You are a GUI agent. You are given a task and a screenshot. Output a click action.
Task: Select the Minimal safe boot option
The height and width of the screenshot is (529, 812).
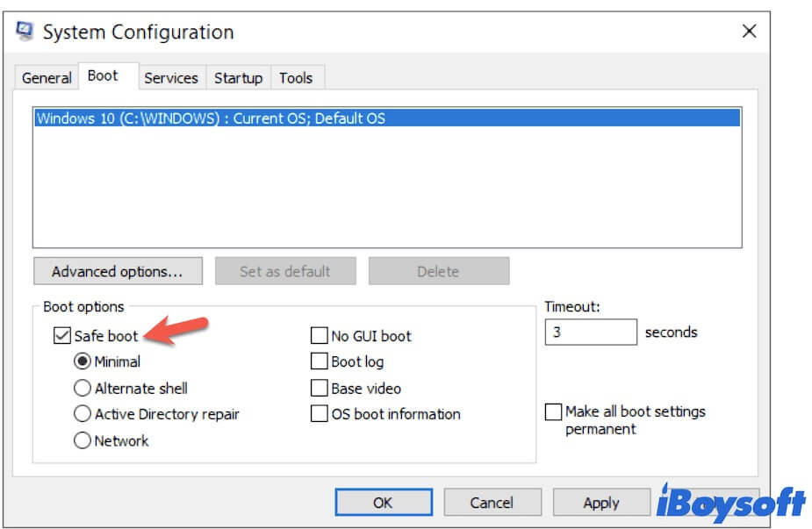click(x=83, y=361)
